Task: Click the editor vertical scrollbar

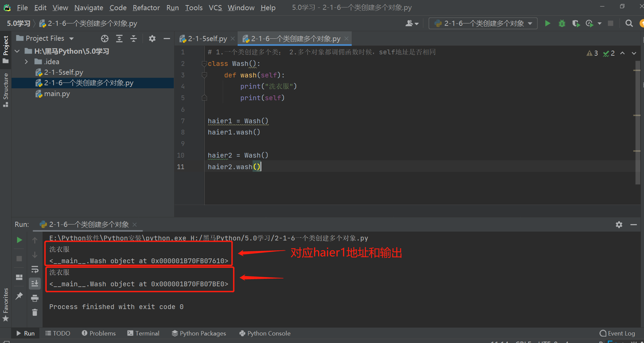Action: [x=637, y=122]
